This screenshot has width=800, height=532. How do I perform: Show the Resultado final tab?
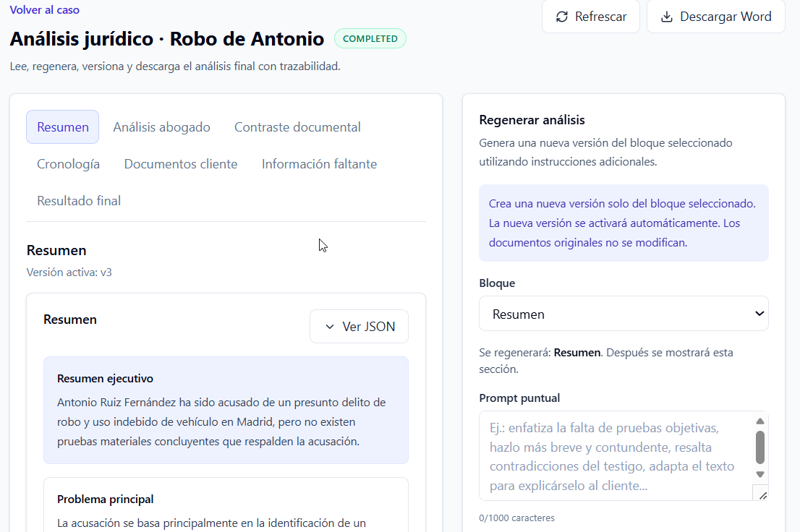[79, 200]
